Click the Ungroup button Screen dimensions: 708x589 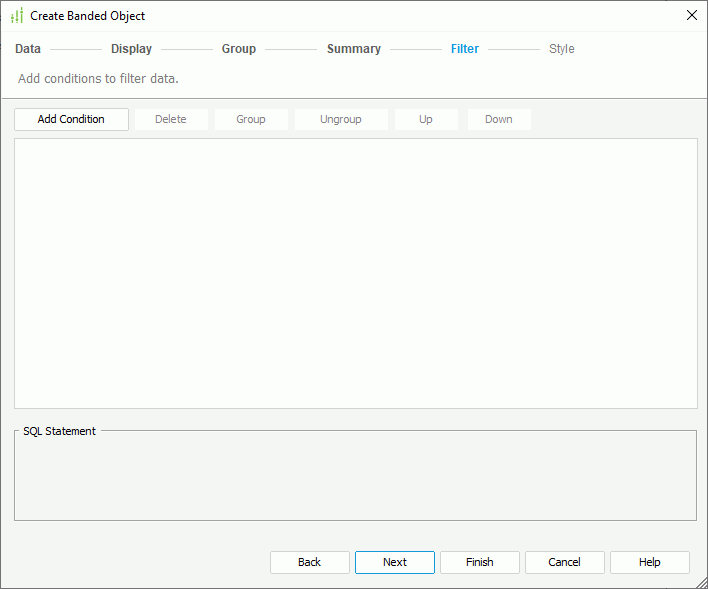tap(341, 119)
